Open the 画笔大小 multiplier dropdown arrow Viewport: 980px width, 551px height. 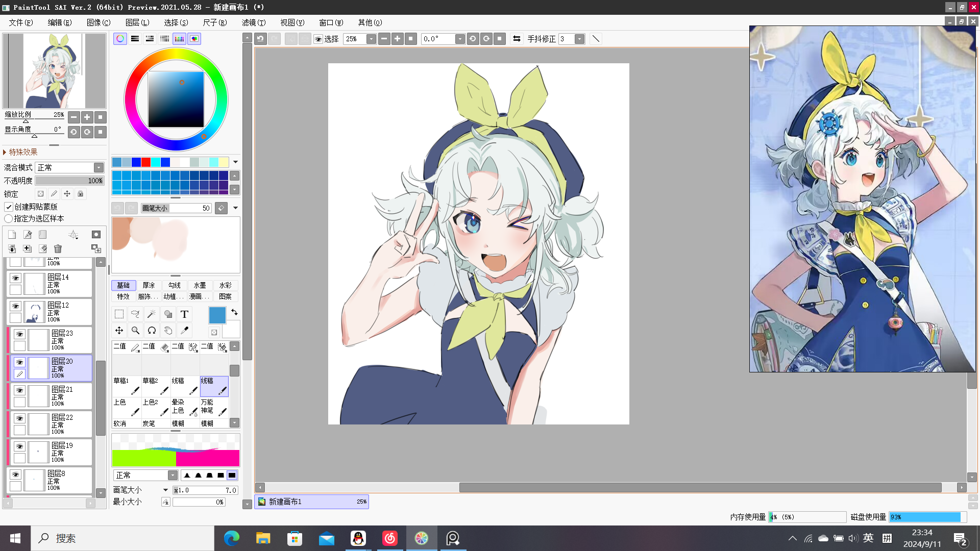pyautogui.click(x=165, y=490)
